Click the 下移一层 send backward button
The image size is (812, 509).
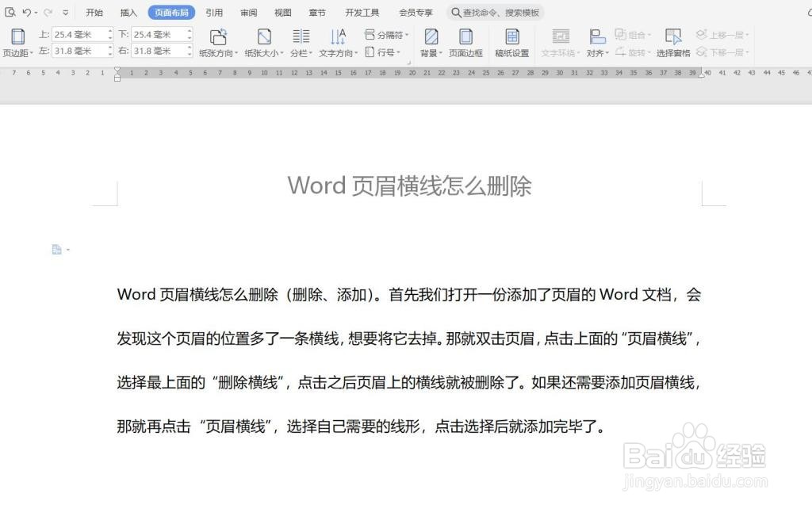coord(722,52)
